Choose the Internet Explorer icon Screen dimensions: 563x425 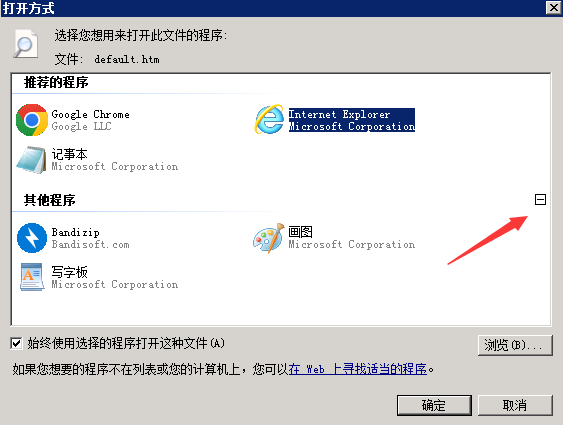tap(270, 120)
